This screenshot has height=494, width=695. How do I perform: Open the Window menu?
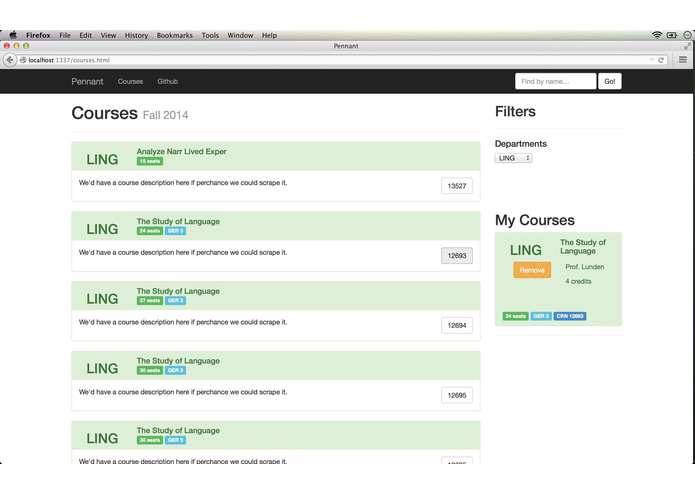(x=240, y=35)
